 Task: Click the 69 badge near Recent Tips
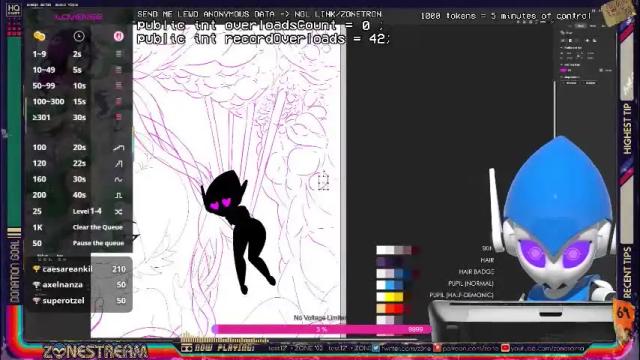coord(623,313)
